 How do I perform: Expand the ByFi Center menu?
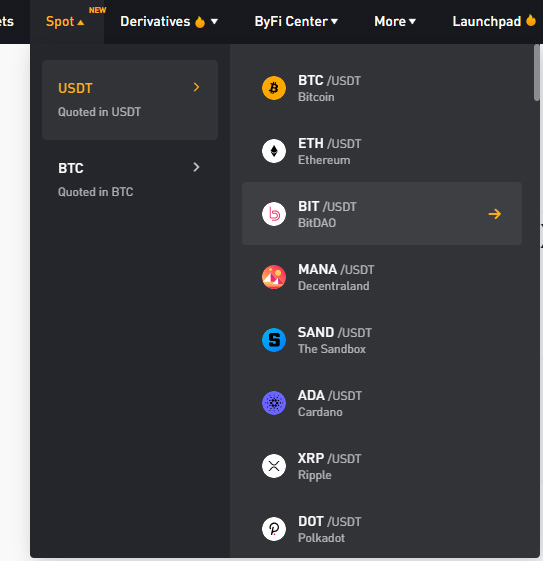pos(296,22)
